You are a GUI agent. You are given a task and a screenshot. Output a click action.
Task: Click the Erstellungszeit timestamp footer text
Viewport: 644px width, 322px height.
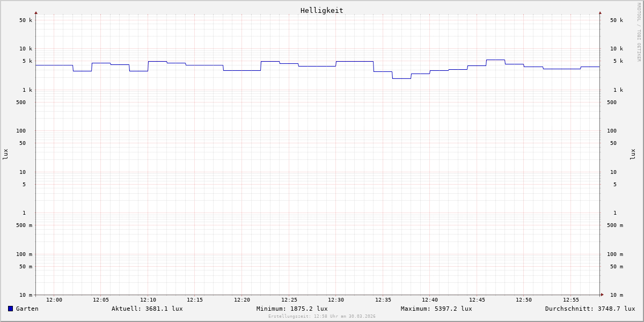322,317
